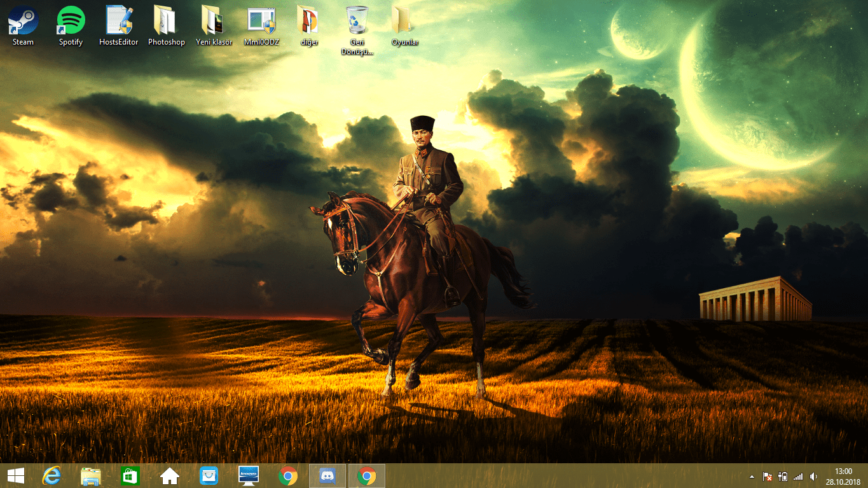Open the network signal tray icon
This screenshot has height=488, width=868.
(798, 477)
